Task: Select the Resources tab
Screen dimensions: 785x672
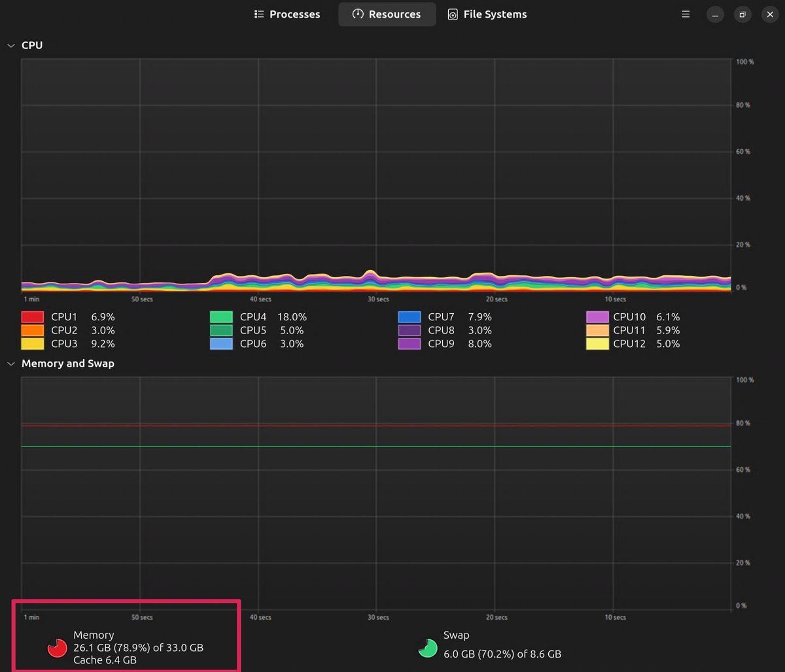Action: pos(387,14)
